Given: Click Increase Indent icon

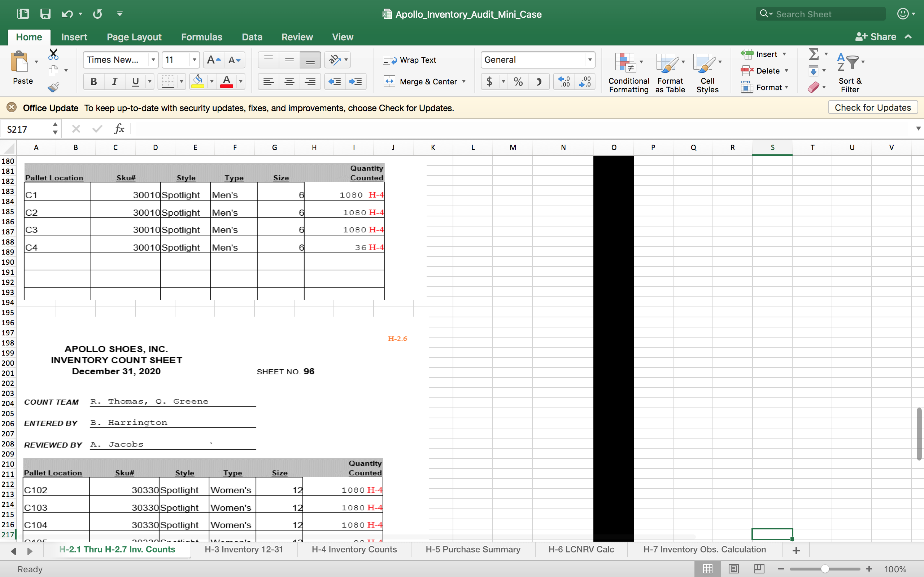Looking at the screenshot, I should tap(356, 81).
